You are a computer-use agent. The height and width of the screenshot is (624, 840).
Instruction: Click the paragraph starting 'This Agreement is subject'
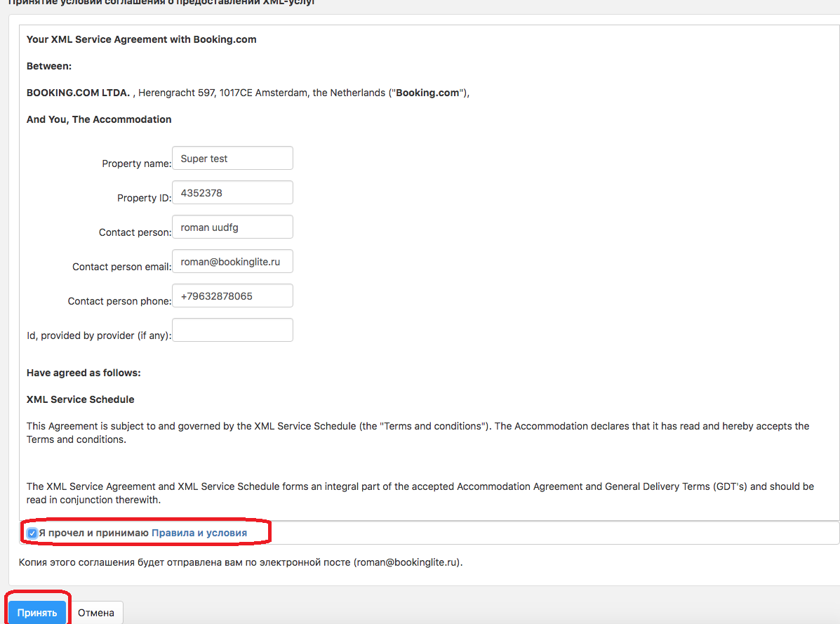pyautogui.click(x=418, y=433)
